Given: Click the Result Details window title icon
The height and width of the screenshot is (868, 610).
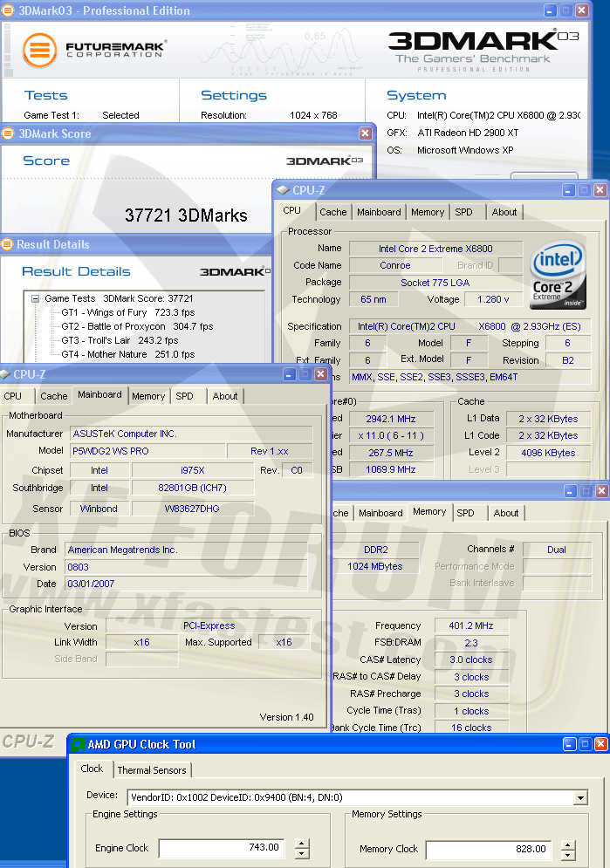Looking at the screenshot, I should point(7,244).
